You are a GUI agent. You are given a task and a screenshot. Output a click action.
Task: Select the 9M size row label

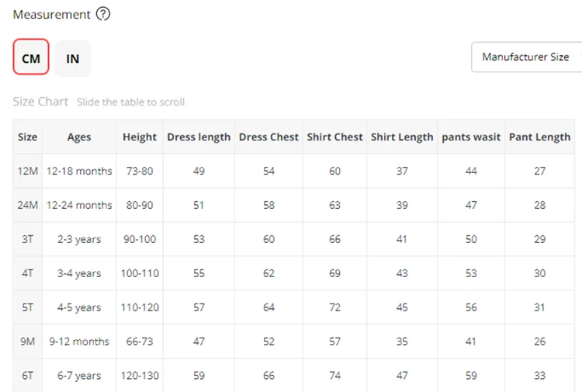tap(27, 342)
